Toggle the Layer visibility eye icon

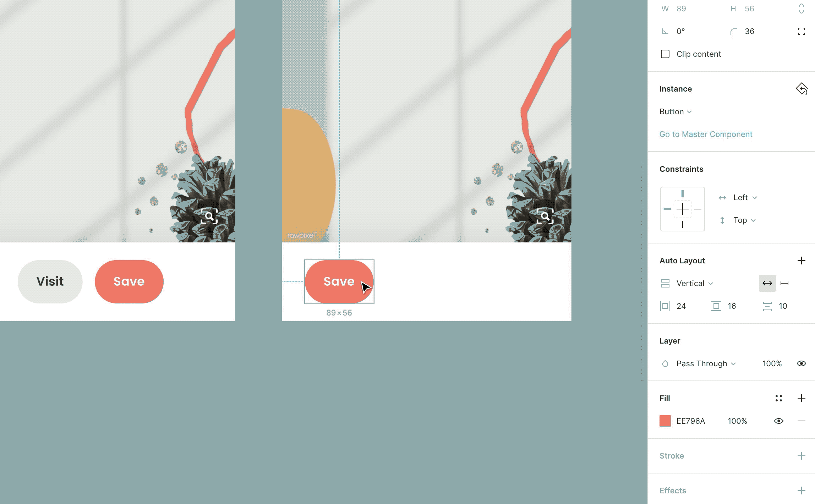pos(802,363)
